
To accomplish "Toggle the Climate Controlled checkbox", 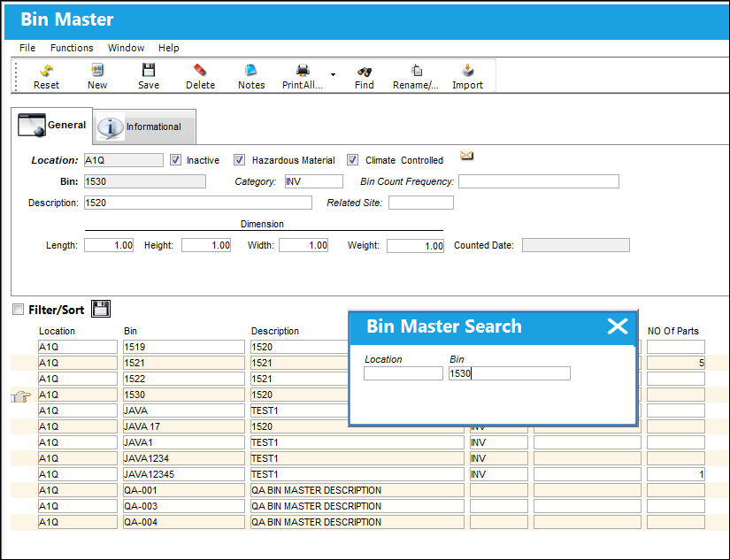I will pos(352,160).
